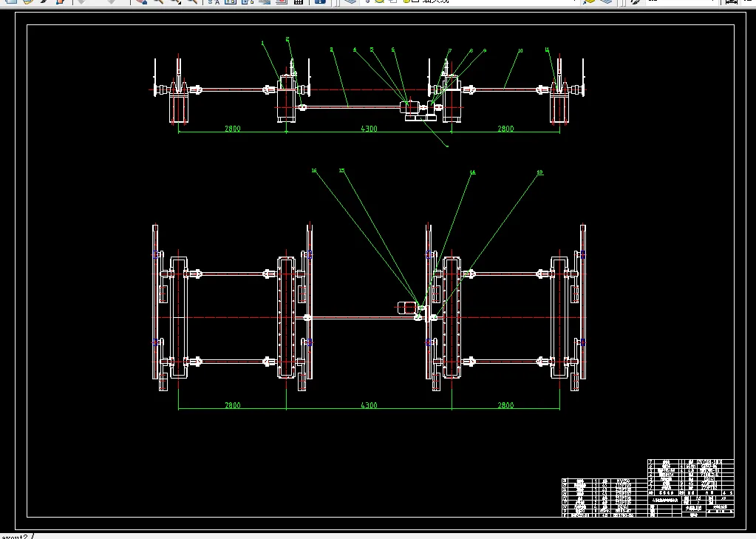Select leader number 2 balloon text
756x539 pixels.
tap(287, 39)
